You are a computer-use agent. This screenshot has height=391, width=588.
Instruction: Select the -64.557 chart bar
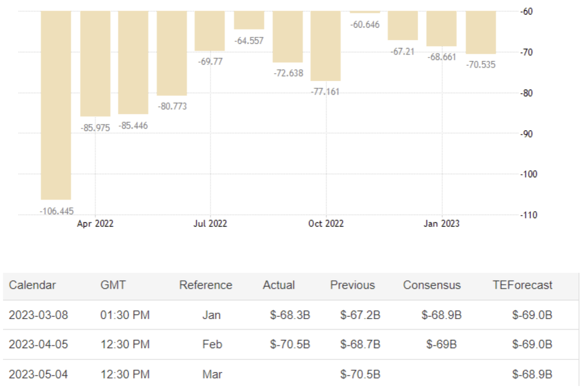click(249, 20)
